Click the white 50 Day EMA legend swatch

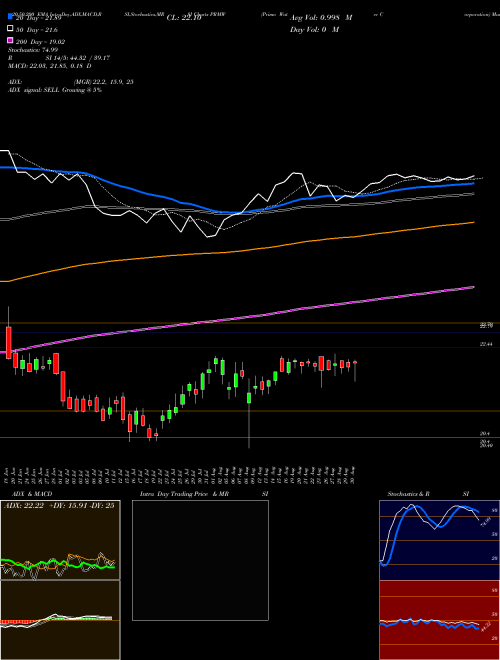(10, 29)
